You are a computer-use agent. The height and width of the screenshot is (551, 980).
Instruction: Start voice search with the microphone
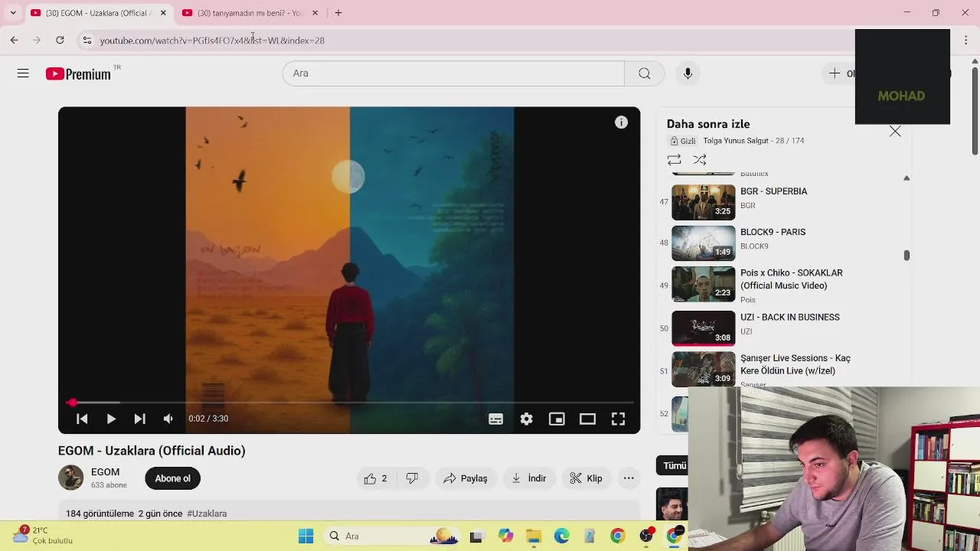click(688, 73)
